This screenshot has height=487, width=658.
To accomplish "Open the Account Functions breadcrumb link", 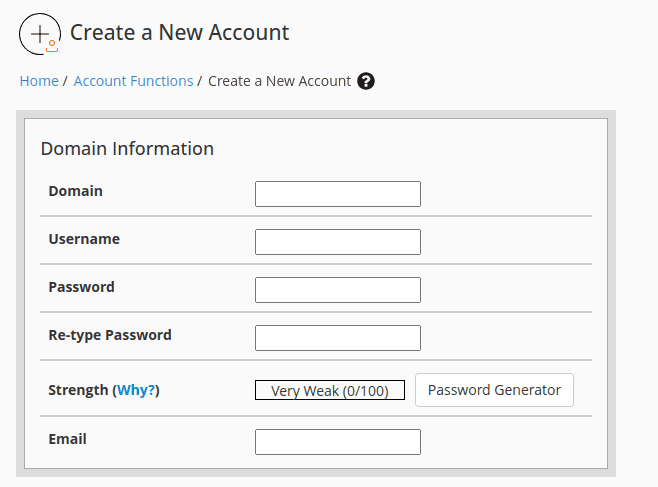I will pos(133,81).
